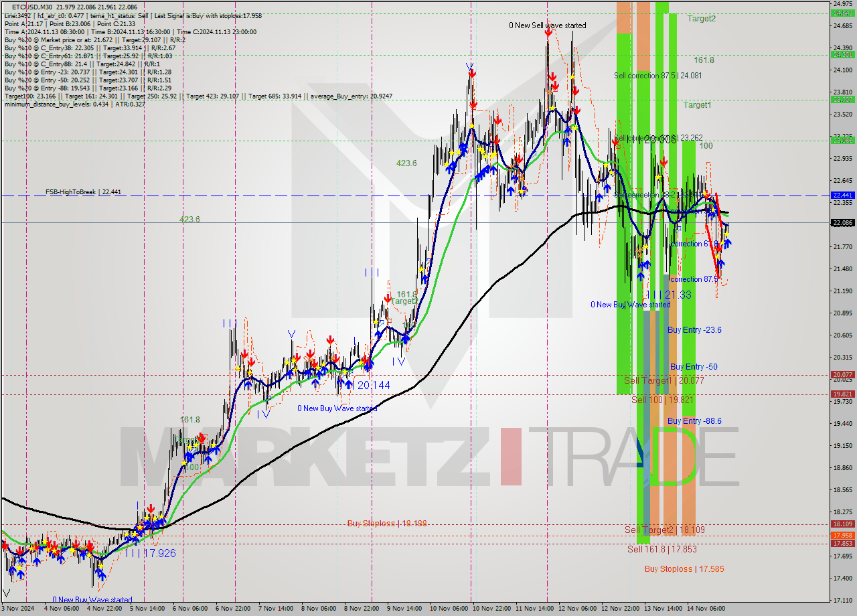Click 'Entry -50: 20.252' info line

pyautogui.click(x=88, y=80)
